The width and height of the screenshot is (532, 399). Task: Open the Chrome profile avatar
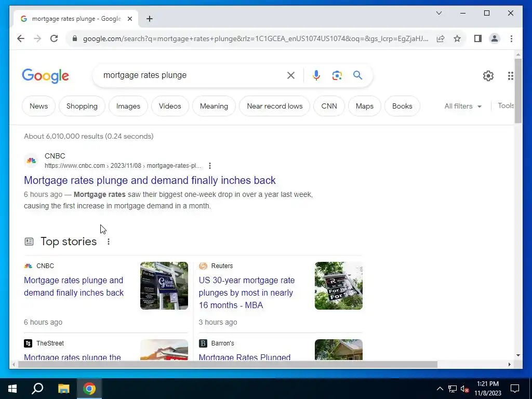tap(495, 38)
